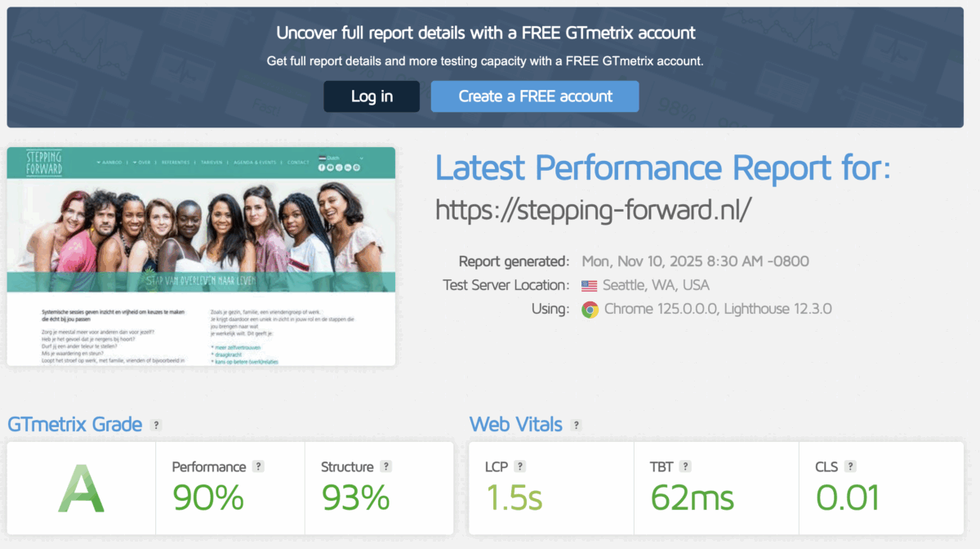Click the Web Vitals help icon
Screen dimensions: 980x549
(x=576, y=425)
